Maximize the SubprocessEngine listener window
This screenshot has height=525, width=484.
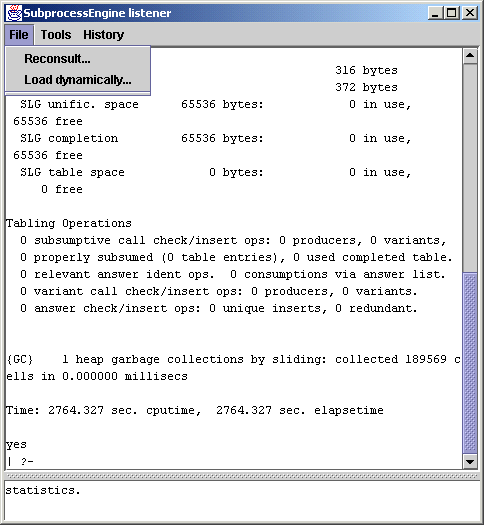pos(452,13)
